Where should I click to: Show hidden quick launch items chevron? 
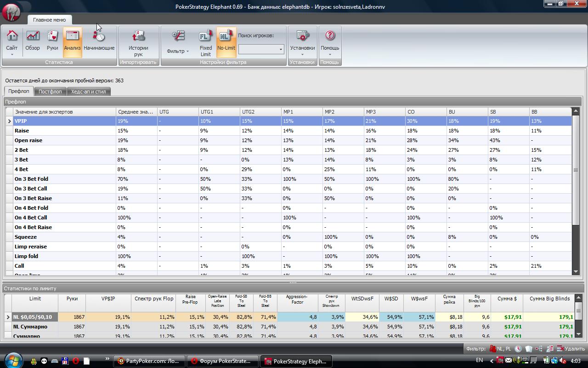tap(107, 359)
